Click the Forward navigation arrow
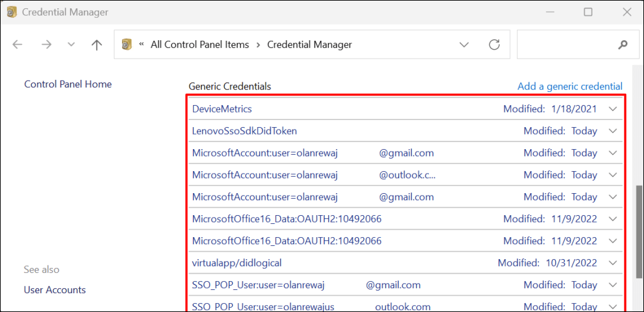This screenshot has width=644, height=312. pos(46,45)
